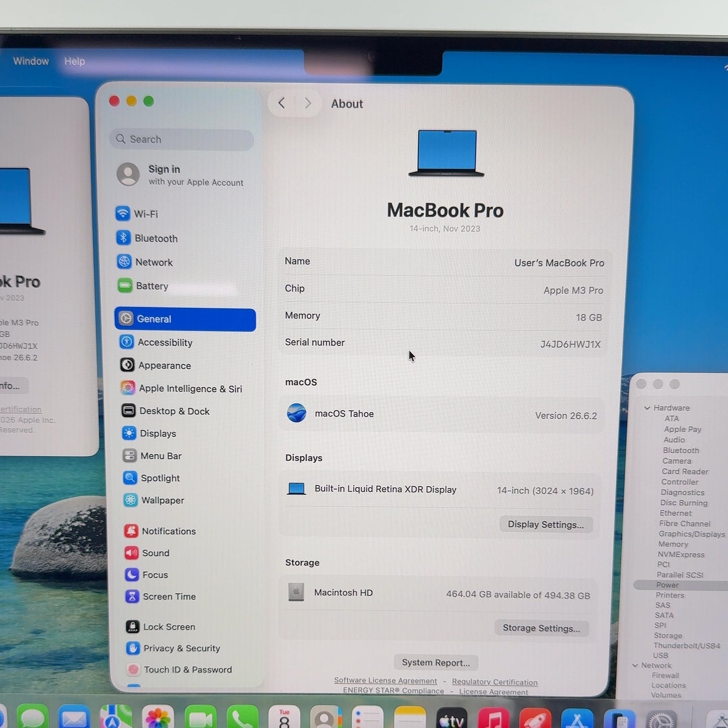Select Ethernet in System Information sidebar
This screenshot has width=728, height=728.
tap(676, 513)
